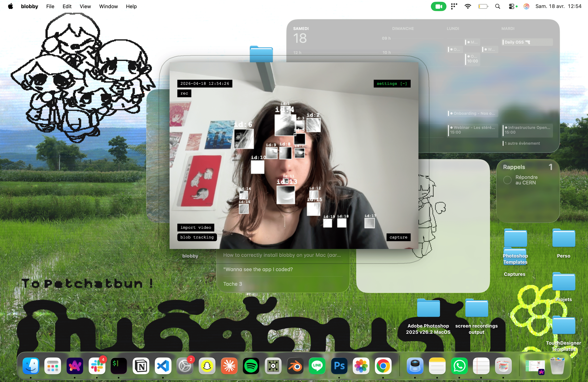Launch Spotify from the dock
588x382 pixels.
pyautogui.click(x=251, y=366)
